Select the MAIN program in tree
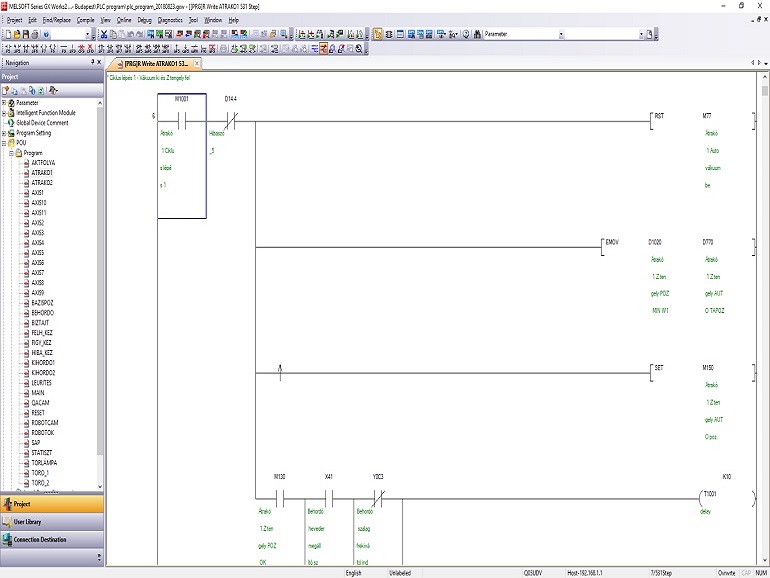 pos(38,393)
